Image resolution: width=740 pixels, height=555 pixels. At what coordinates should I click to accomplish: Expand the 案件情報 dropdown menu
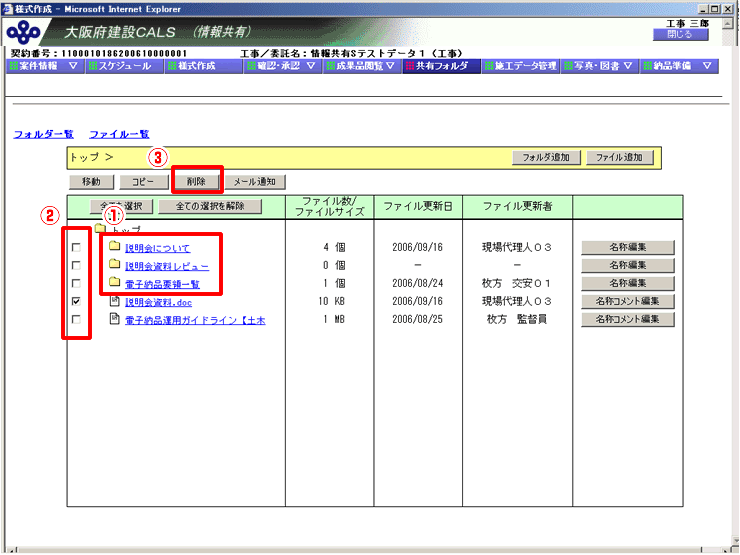click(x=72, y=66)
